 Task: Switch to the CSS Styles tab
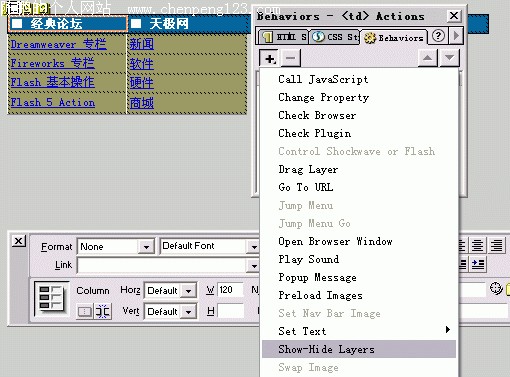coord(335,37)
